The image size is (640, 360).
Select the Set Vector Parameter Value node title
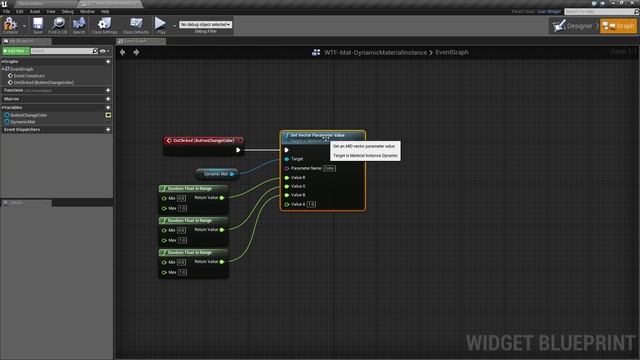click(x=317, y=135)
